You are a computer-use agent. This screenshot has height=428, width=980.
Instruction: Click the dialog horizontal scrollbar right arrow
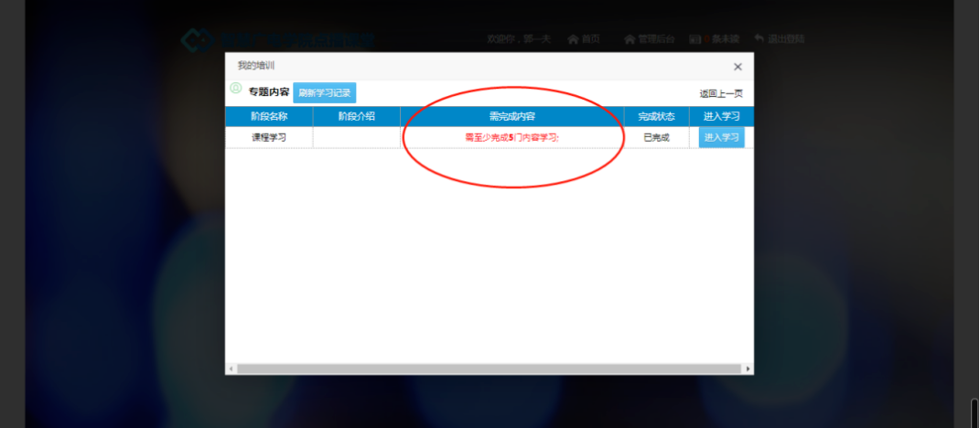click(x=748, y=369)
